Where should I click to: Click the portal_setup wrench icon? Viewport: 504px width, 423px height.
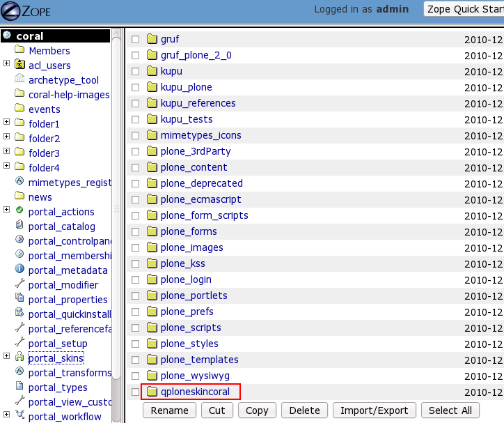[x=19, y=341]
